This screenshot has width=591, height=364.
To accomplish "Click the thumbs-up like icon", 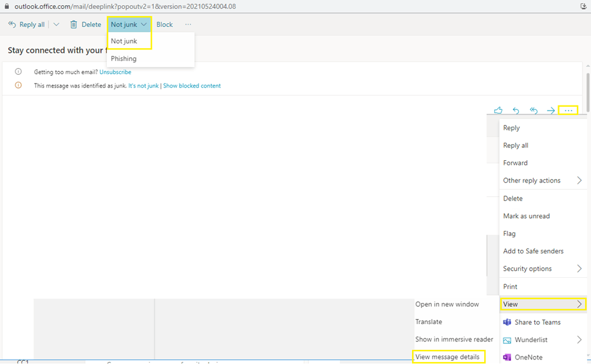I will [x=498, y=110].
